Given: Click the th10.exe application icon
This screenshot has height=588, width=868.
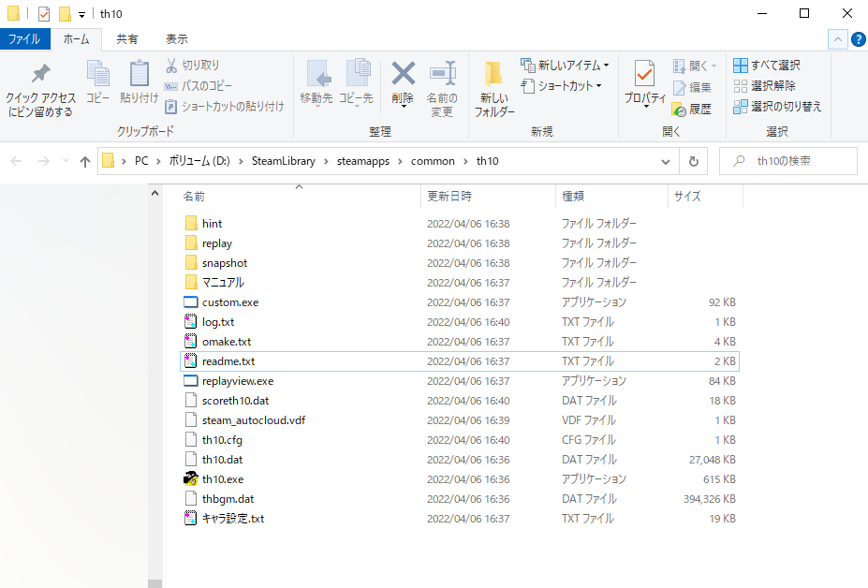Looking at the screenshot, I should 191,479.
